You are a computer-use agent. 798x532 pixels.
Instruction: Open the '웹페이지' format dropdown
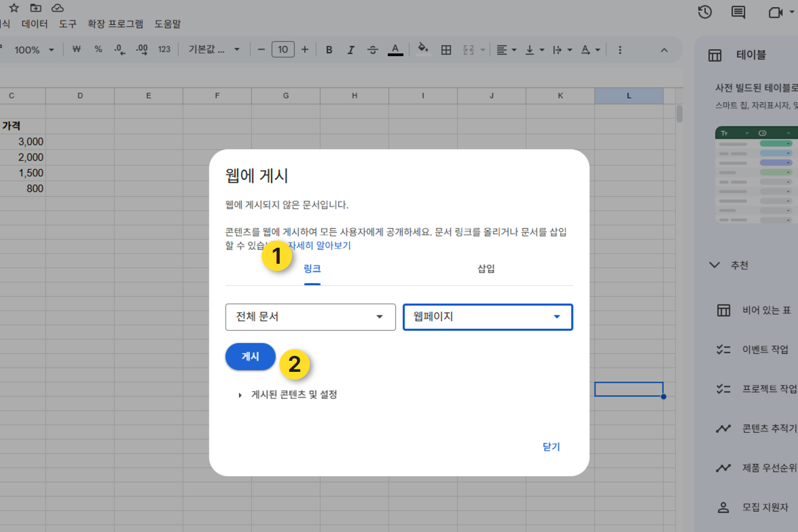click(488, 317)
